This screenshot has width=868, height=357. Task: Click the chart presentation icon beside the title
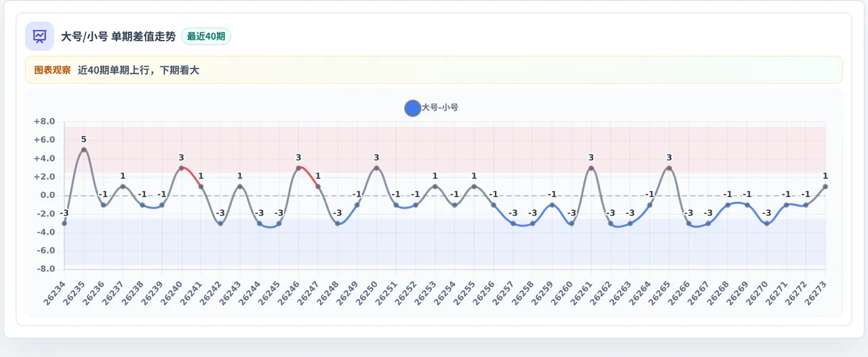tap(39, 36)
